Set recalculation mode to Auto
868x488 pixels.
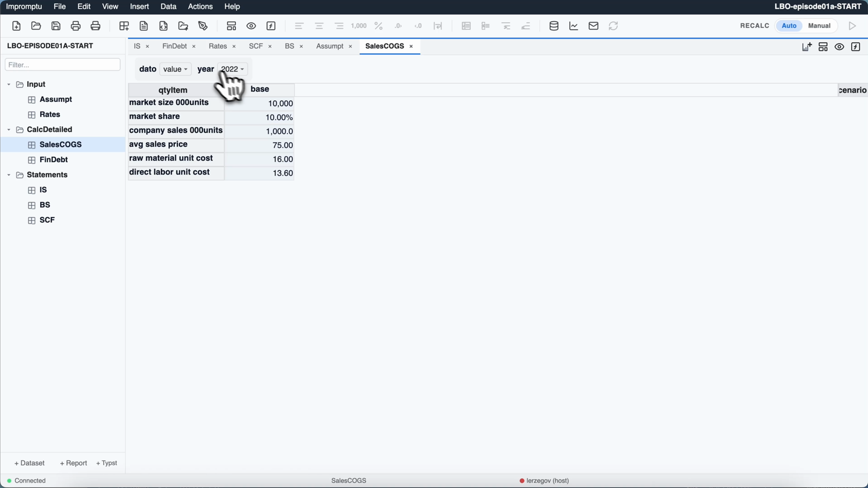coord(789,25)
